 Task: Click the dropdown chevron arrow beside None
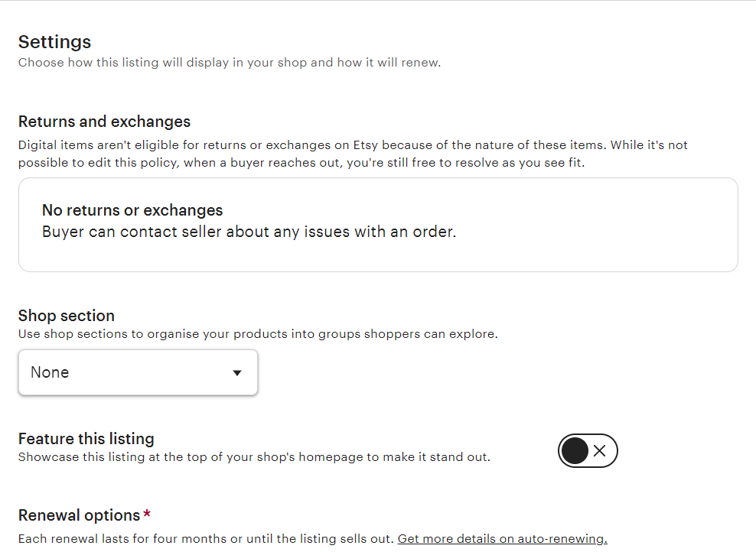[237, 372]
